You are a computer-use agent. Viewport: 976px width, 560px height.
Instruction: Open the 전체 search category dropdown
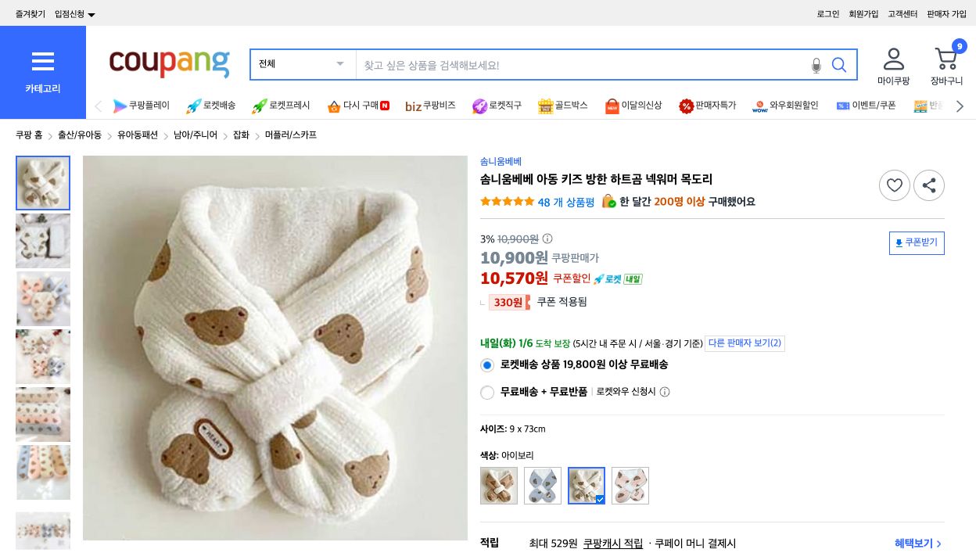pyautogui.click(x=303, y=64)
